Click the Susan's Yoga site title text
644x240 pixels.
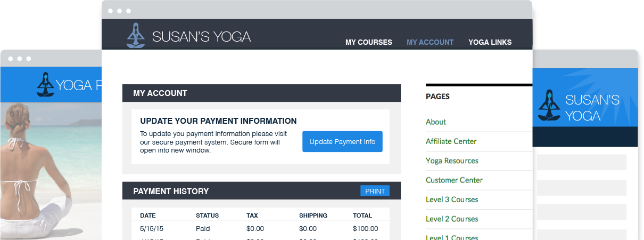[201, 37]
